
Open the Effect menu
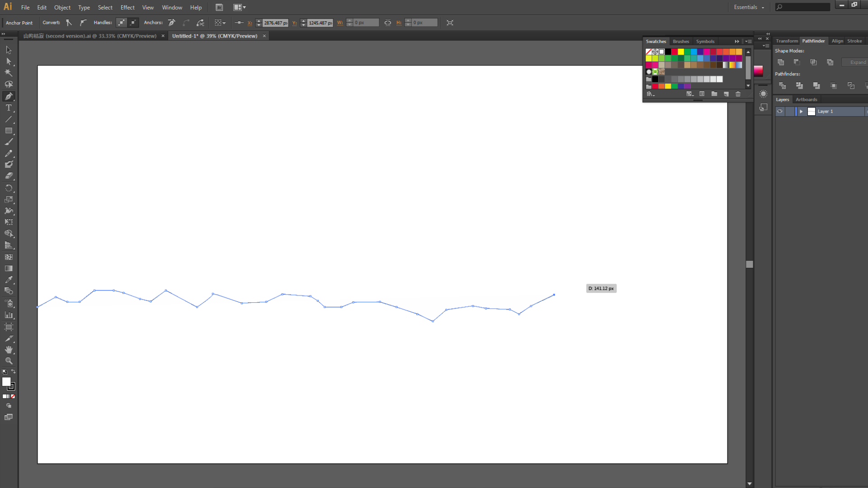[127, 7]
